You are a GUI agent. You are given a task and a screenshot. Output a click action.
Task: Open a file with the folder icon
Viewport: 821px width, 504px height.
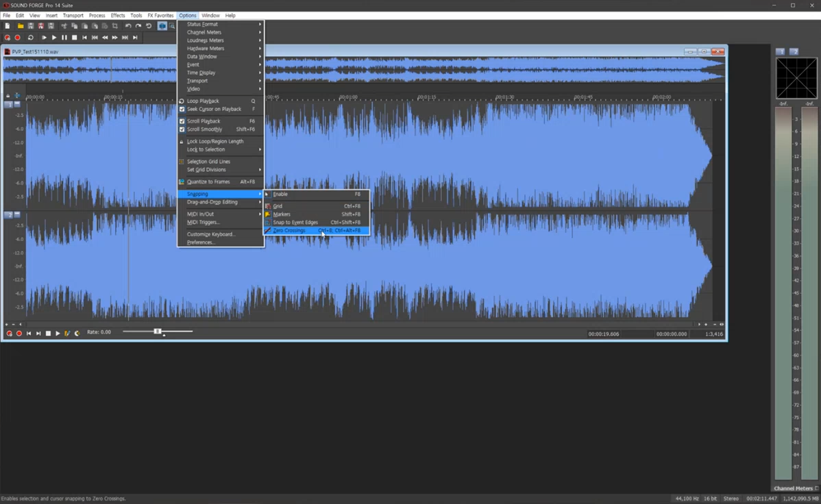click(21, 25)
